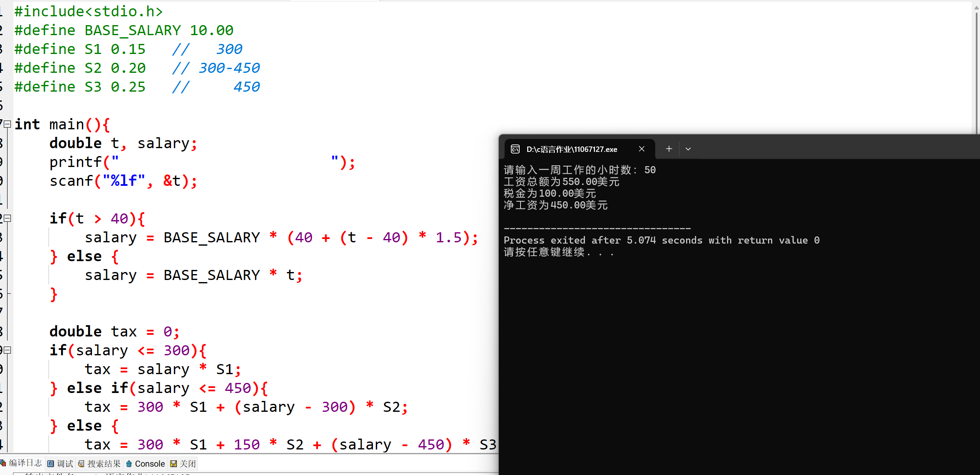Collapse the if(t > 40) block fold
This screenshot has width=980, height=475.
7,218
